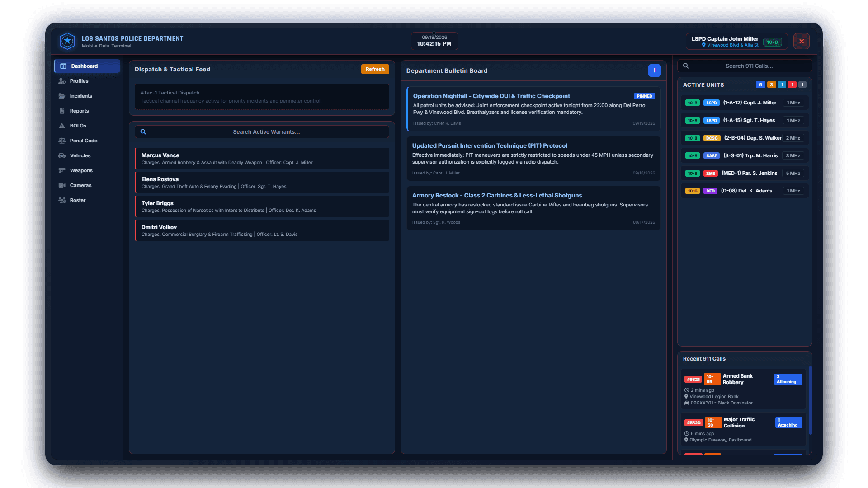Screen dimensions: 868x488
Task: Click Attaching button on call #5821
Action: pos(788,379)
